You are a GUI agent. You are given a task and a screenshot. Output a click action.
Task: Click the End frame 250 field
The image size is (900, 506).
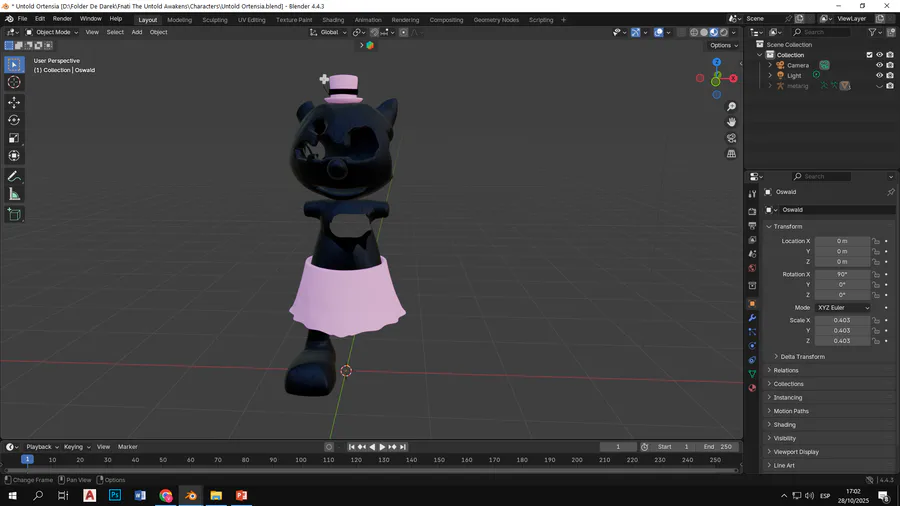click(718, 447)
